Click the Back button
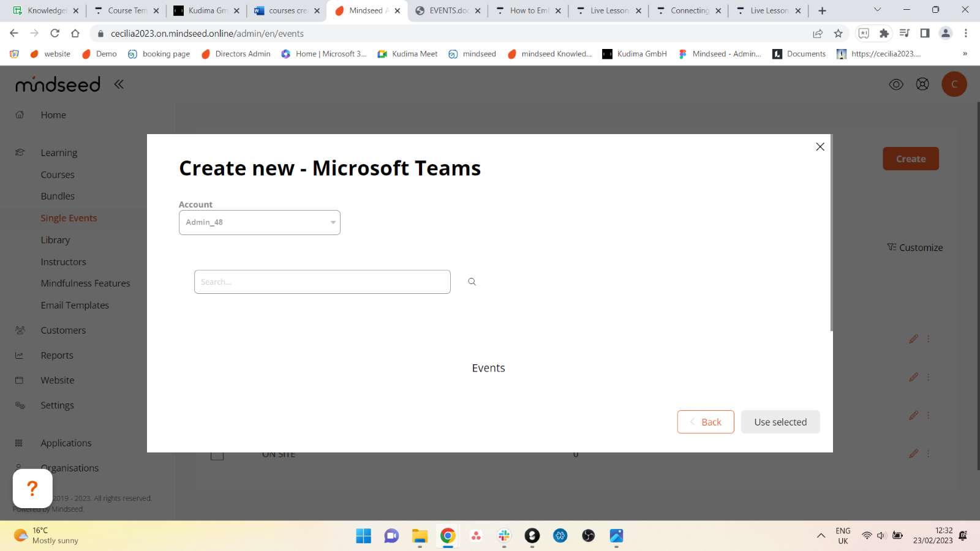Image resolution: width=980 pixels, height=551 pixels. pyautogui.click(x=706, y=422)
